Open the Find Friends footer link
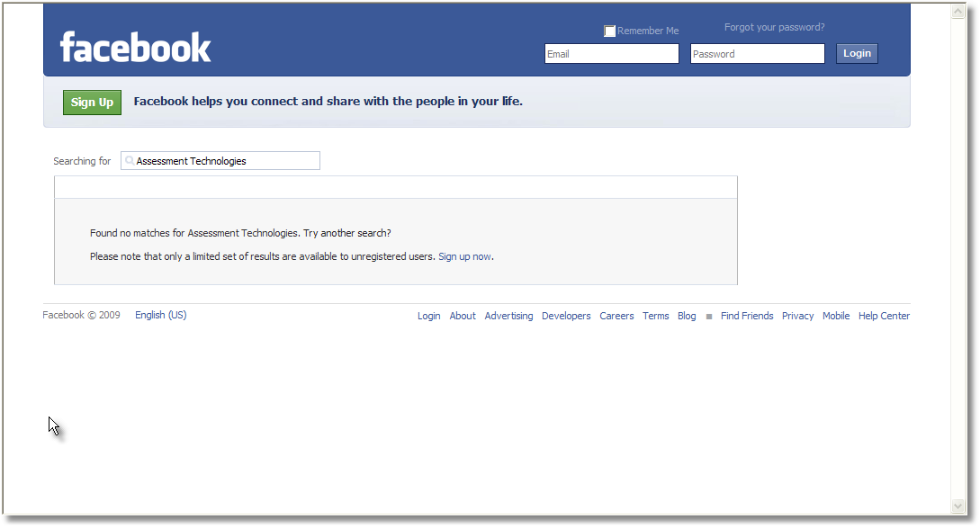Screen dimensions: 980x528 click(x=747, y=317)
